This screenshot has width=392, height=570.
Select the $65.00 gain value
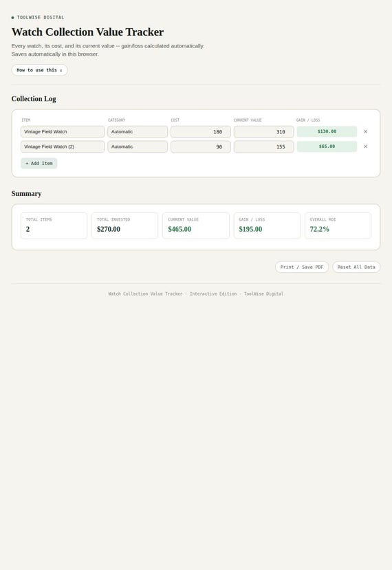pos(327,146)
